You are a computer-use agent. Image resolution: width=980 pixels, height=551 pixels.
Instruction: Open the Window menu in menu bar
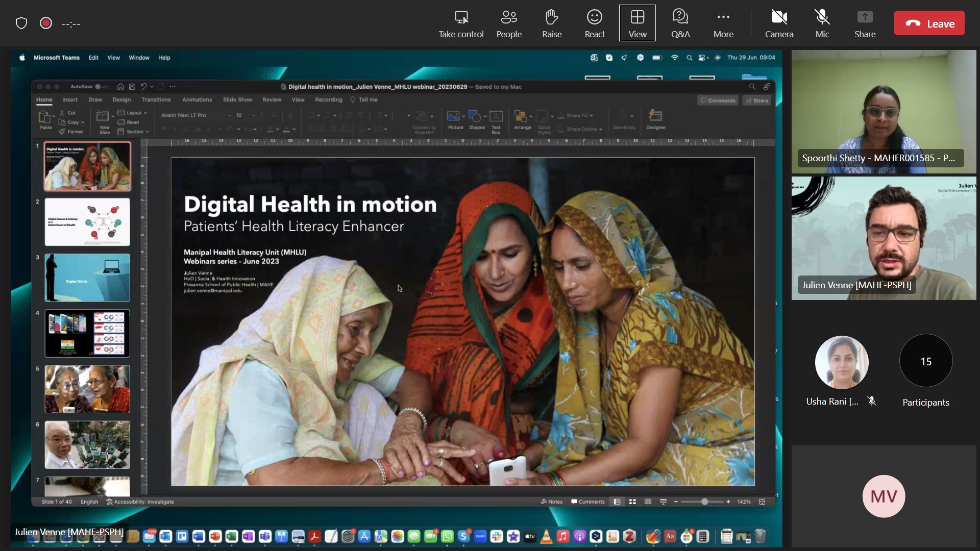point(139,58)
